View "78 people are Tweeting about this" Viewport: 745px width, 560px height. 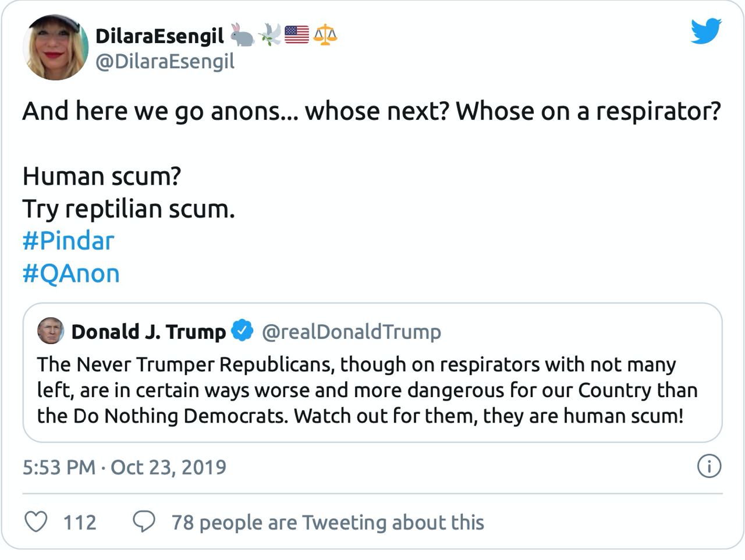328,522
